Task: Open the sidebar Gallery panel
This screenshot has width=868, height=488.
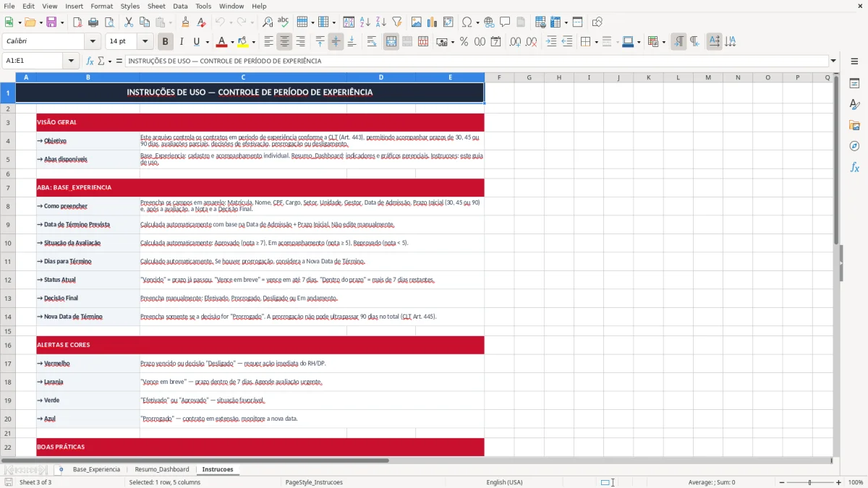Action: (x=854, y=125)
